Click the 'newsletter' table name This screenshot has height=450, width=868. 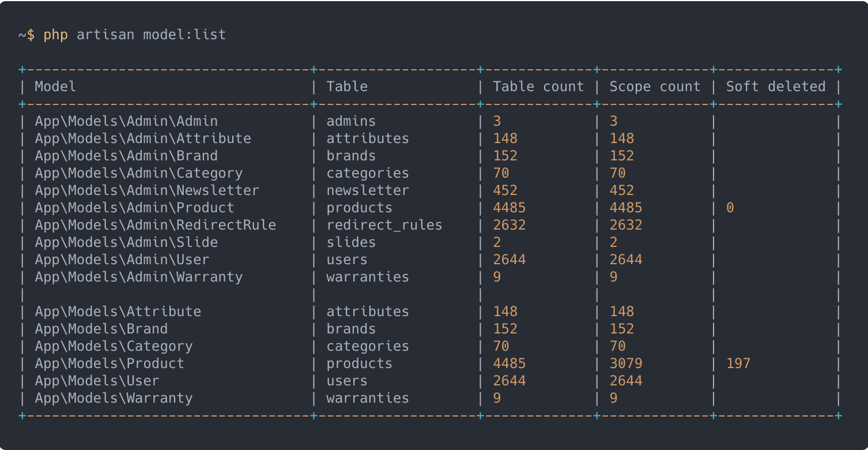[368, 190]
